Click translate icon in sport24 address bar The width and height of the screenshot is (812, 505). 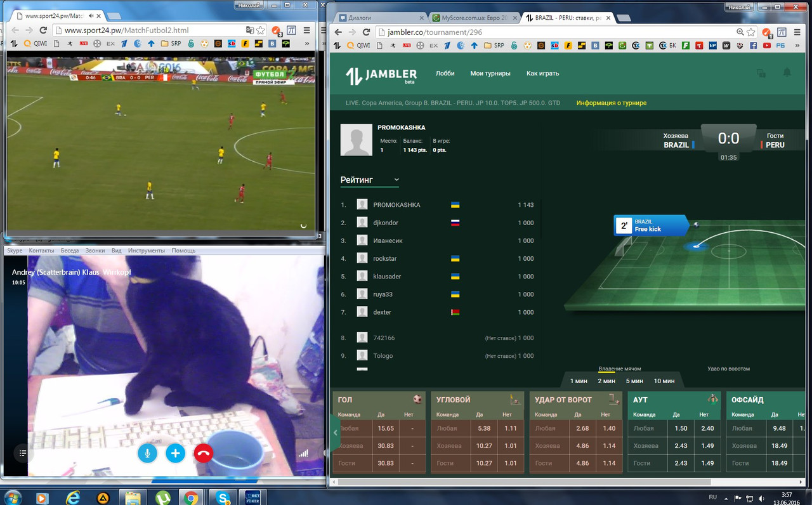[x=250, y=30]
